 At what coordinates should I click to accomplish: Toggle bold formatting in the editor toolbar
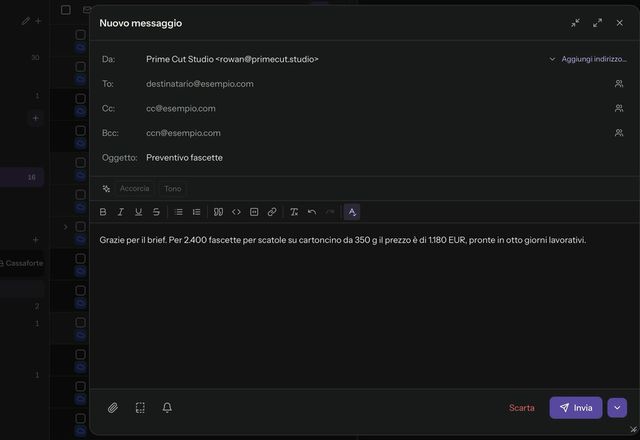[103, 212]
